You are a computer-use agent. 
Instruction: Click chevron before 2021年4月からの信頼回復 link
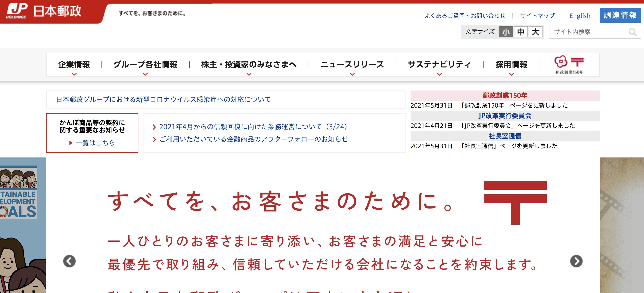tap(154, 127)
